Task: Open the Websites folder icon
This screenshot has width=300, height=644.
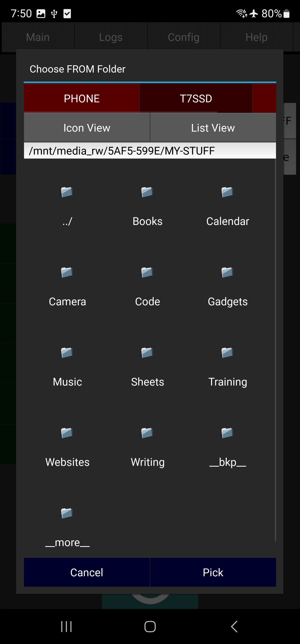Action: point(67,433)
